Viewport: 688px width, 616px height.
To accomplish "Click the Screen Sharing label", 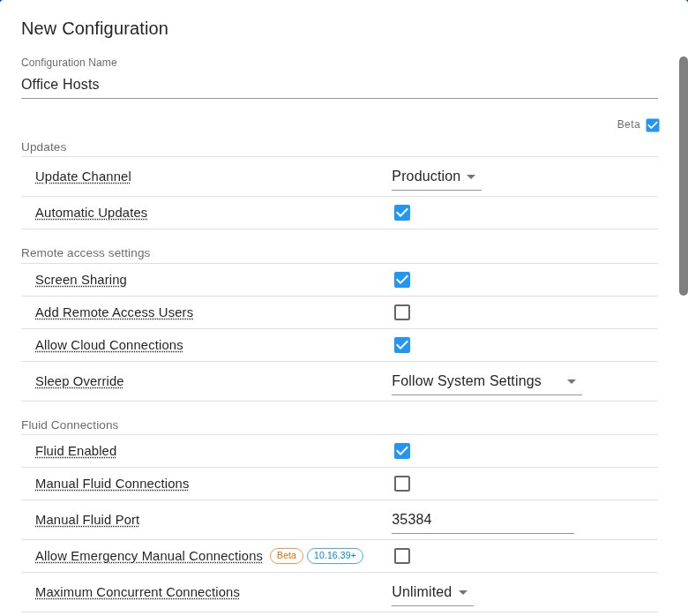I will [x=81, y=280].
